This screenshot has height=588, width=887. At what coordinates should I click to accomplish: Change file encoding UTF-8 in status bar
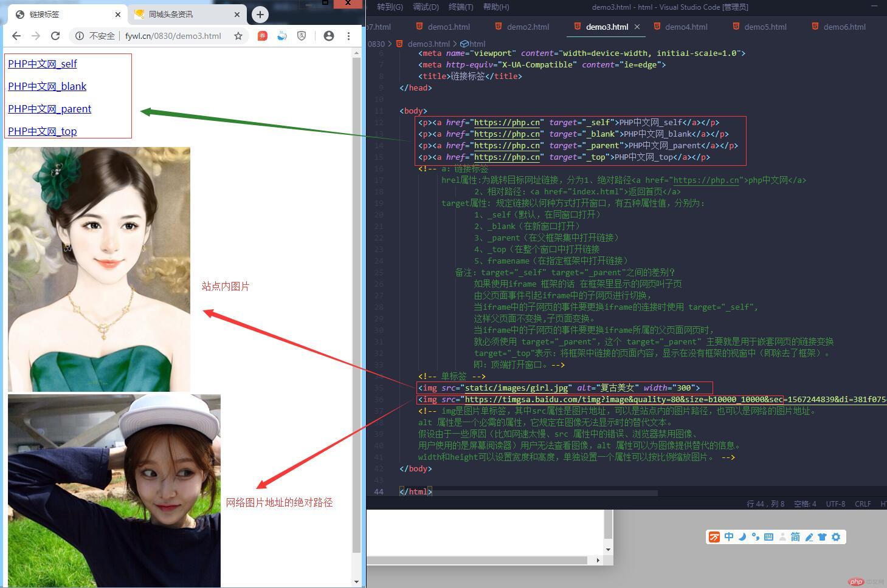pyautogui.click(x=835, y=504)
